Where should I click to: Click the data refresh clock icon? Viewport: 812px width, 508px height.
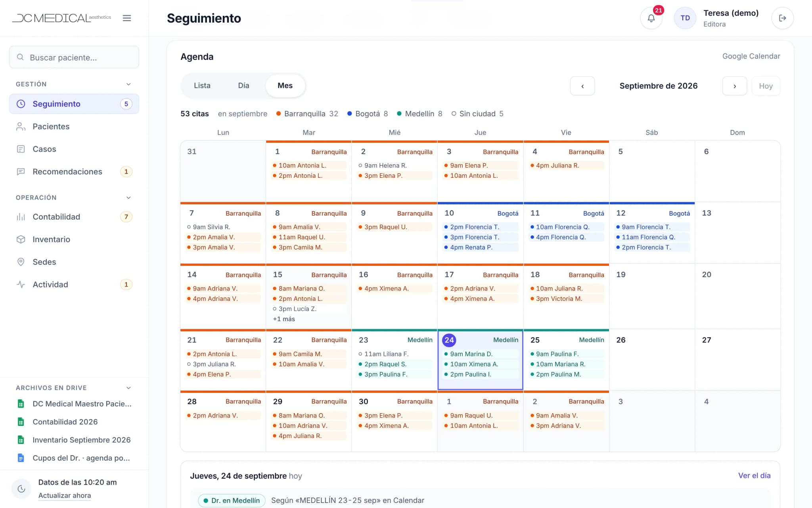pyautogui.click(x=21, y=489)
